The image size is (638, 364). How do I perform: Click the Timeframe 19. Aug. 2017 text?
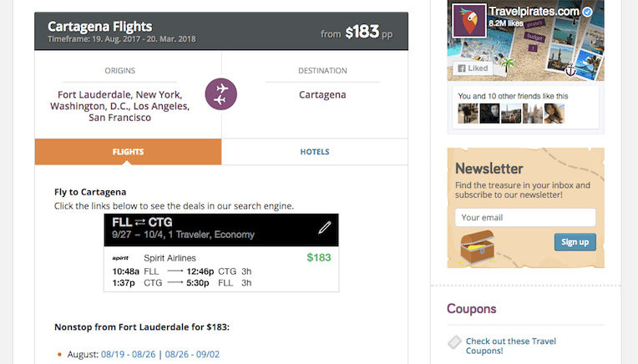122,39
